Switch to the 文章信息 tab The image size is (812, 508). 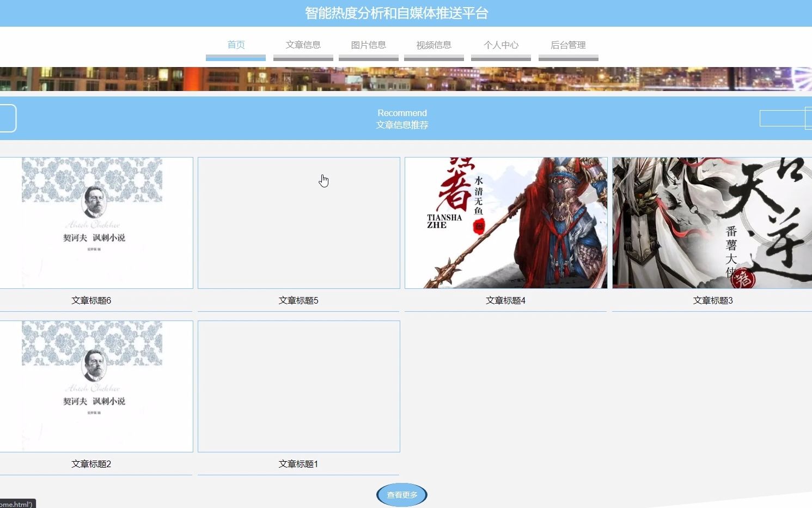coord(303,45)
